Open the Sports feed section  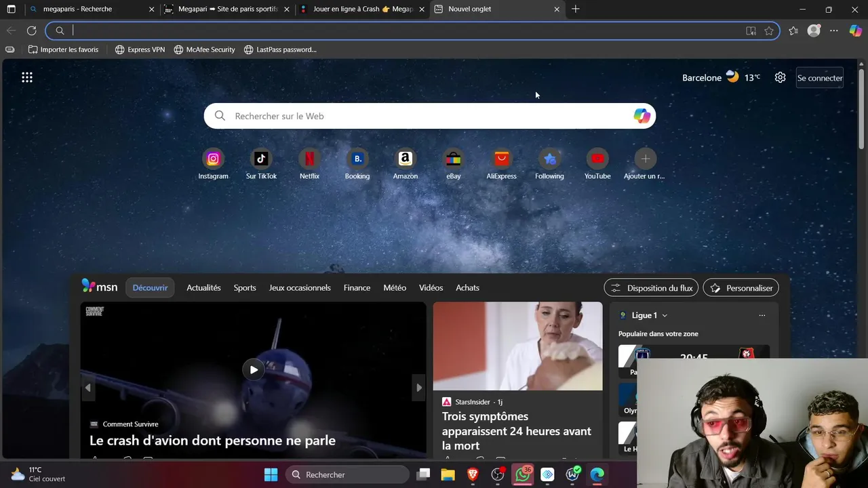click(x=245, y=287)
